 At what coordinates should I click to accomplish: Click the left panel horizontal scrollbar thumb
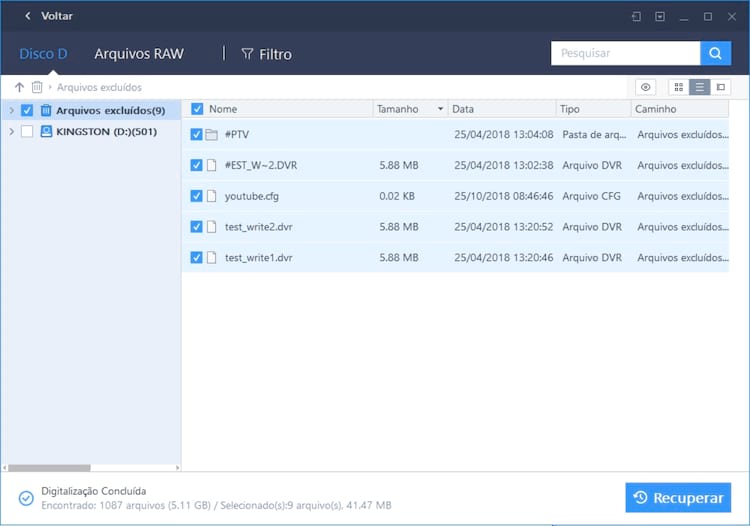click(x=49, y=468)
